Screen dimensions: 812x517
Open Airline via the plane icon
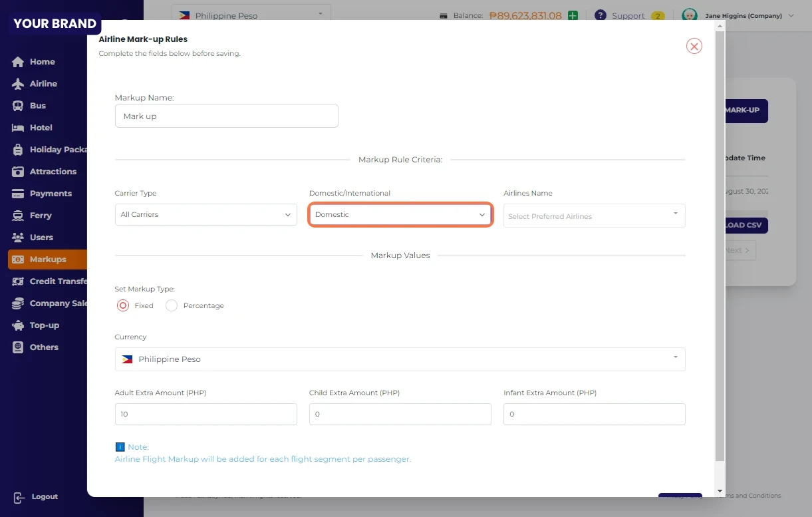pyautogui.click(x=18, y=84)
